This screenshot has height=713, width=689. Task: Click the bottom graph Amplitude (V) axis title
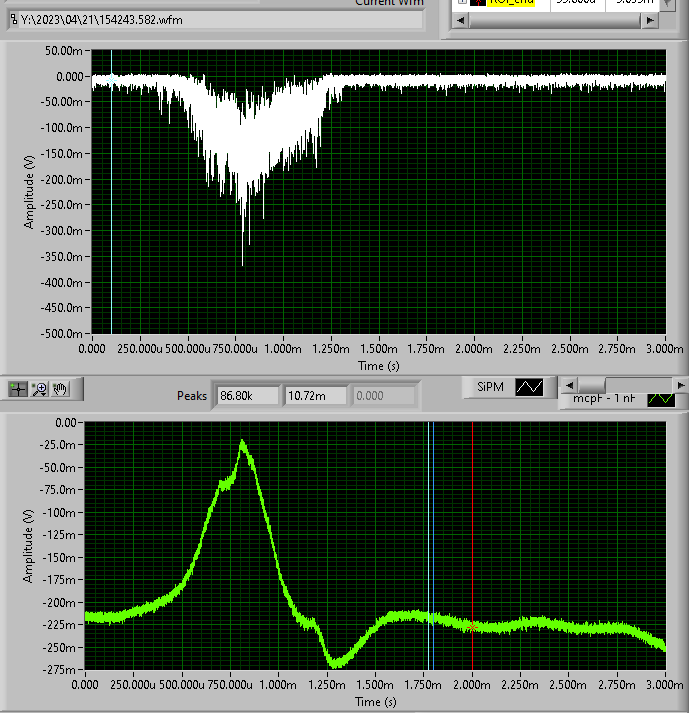[28, 546]
